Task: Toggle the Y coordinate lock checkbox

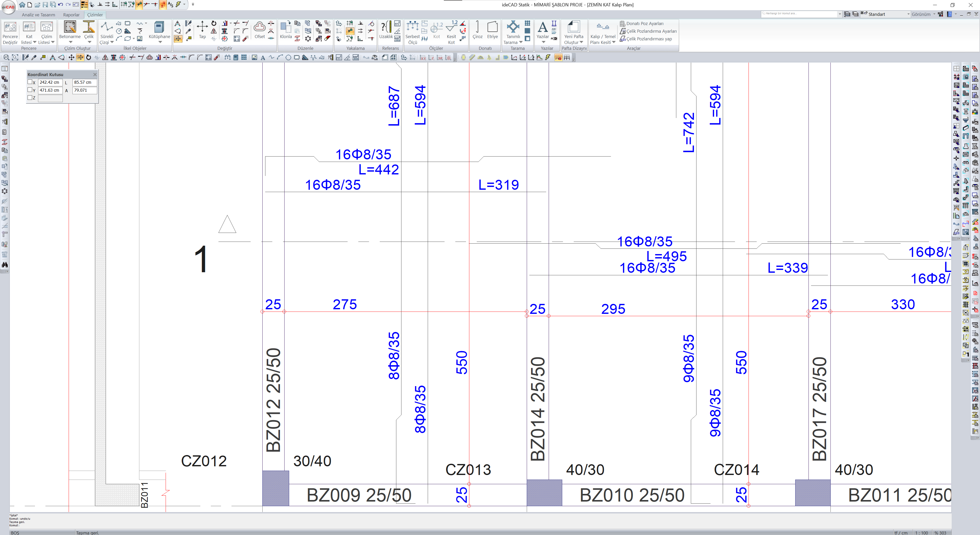Action: 30,90
